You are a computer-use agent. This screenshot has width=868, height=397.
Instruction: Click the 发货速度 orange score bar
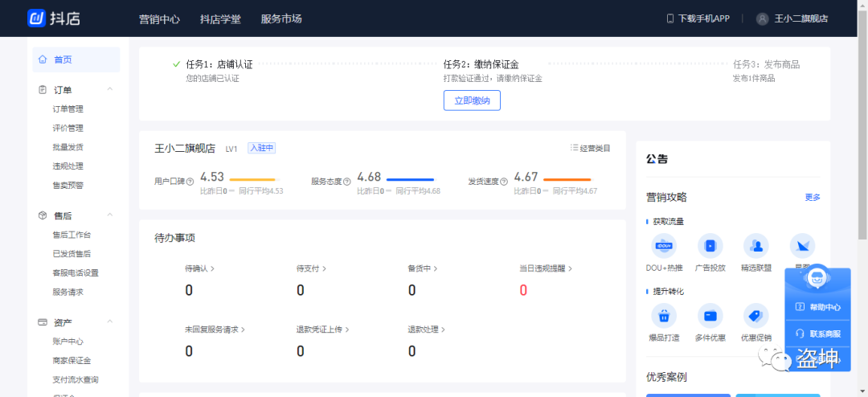pyautogui.click(x=568, y=179)
